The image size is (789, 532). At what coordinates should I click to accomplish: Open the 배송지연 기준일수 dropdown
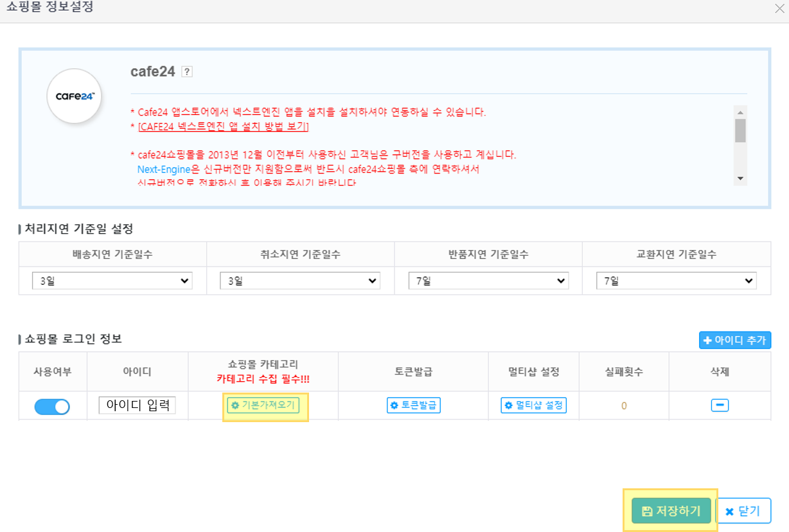click(x=112, y=281)
